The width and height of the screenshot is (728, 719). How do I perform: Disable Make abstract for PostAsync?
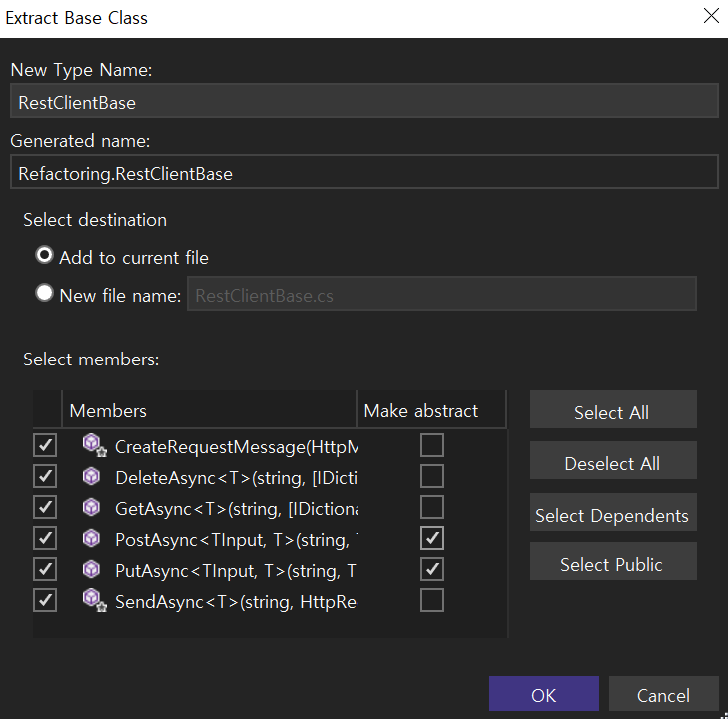pos(432,538)
